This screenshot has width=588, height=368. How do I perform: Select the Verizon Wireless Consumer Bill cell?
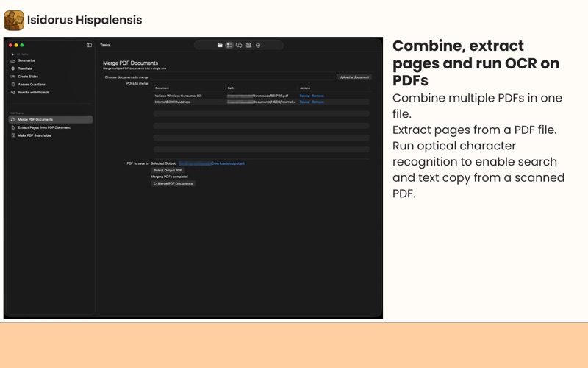pos(178,96)
